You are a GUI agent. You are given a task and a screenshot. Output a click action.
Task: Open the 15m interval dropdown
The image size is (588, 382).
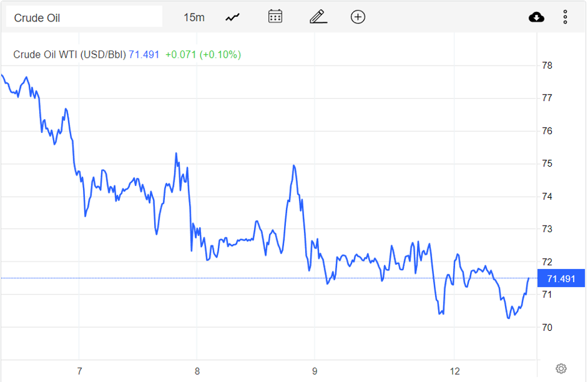[194, 17]
